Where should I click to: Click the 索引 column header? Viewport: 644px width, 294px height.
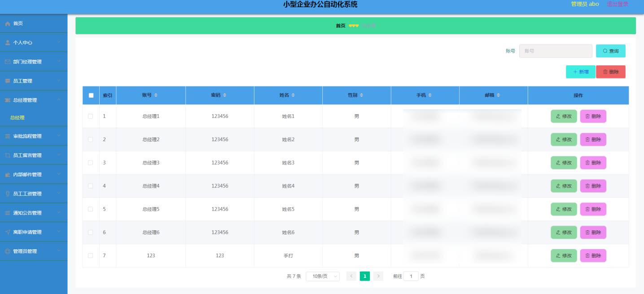(108, 95)
